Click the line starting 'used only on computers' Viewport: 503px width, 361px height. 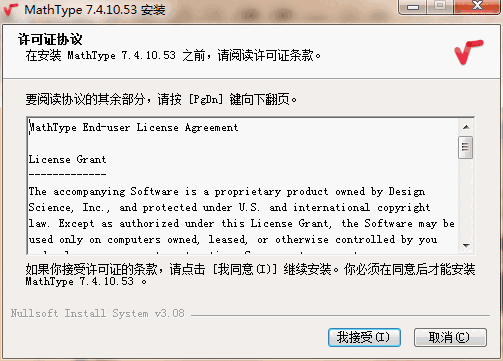point(233,240)
